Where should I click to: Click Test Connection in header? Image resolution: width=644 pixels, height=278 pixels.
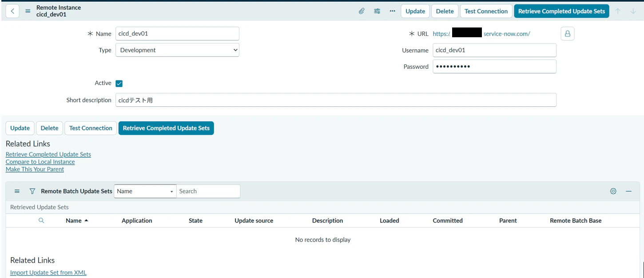click(x=486, y=11)
